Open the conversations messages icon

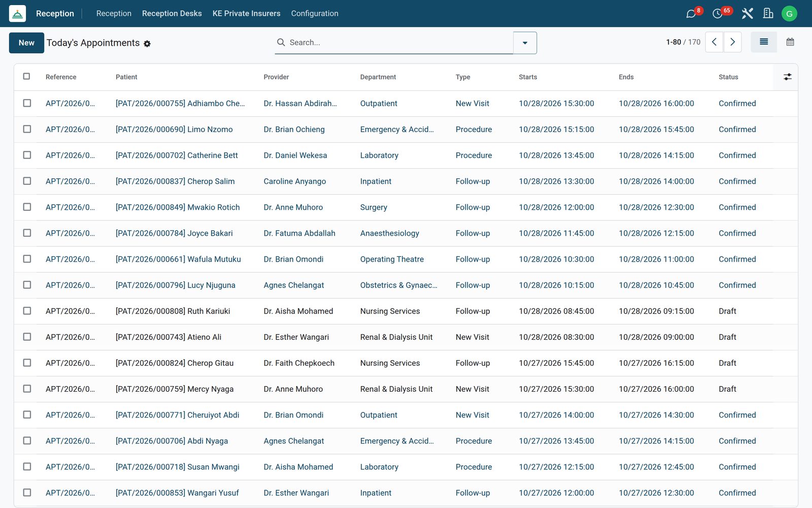691,14
